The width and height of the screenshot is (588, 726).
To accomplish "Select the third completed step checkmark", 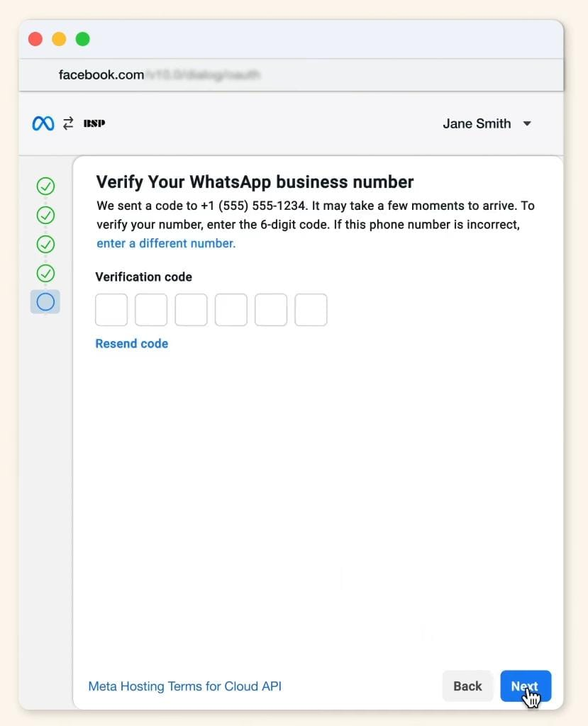I will point(45,244).
